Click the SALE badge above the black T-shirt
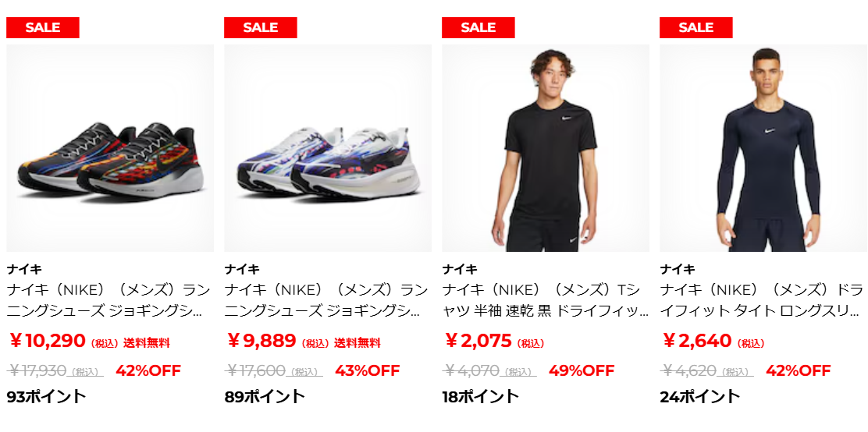868x432 pixels. tap(478, 27)
